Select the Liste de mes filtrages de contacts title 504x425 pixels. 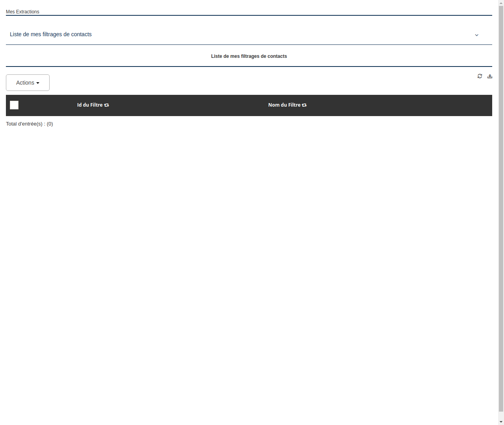[x=249, y=56]
